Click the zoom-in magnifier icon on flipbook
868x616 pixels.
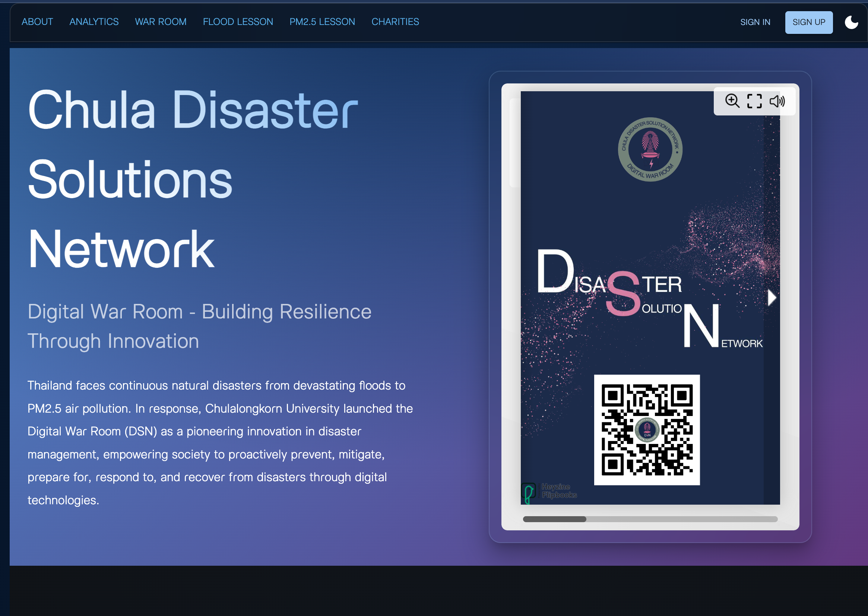pos(732,101)
